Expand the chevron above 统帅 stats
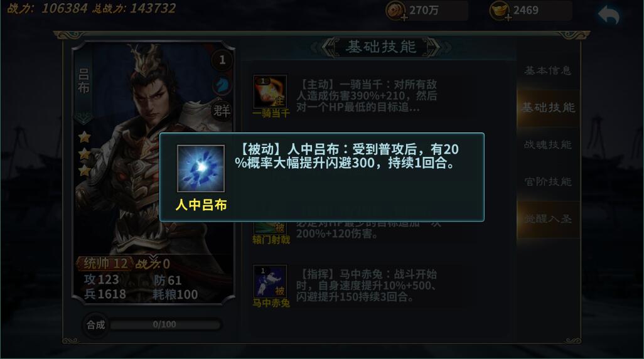 click(153, 257)
